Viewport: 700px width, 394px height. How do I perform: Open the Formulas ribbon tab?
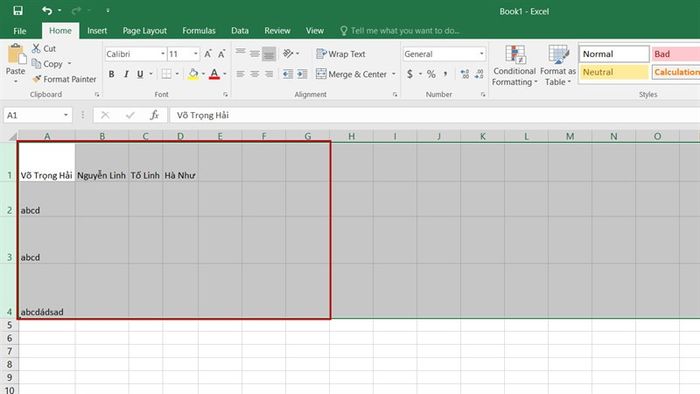199,30
